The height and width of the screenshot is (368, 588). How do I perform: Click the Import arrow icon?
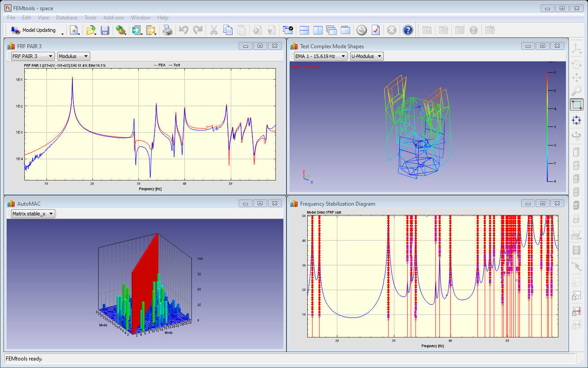[x=137, y=30]
